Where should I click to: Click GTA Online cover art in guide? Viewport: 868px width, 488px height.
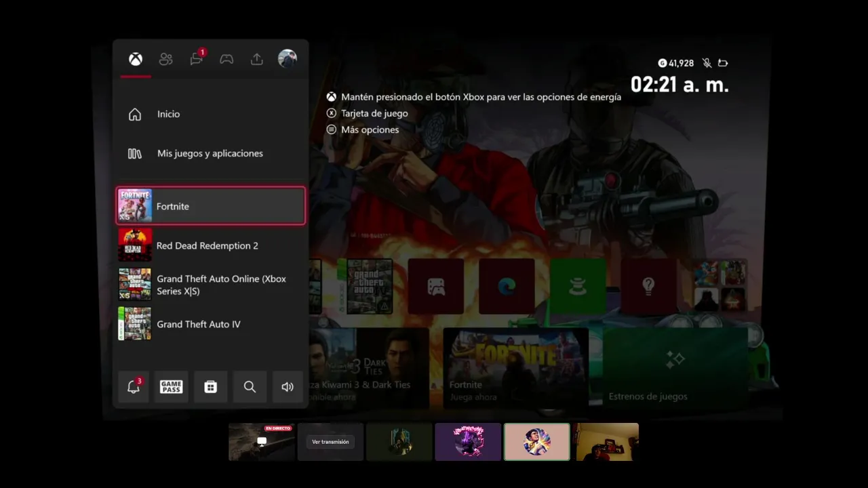click(135, 285)
